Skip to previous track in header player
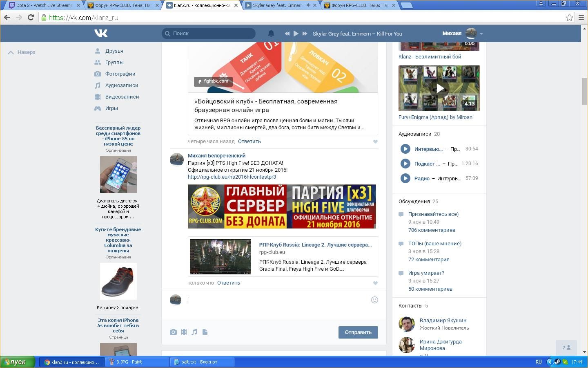This screenshot has width=588, height=368. point(287,34)
